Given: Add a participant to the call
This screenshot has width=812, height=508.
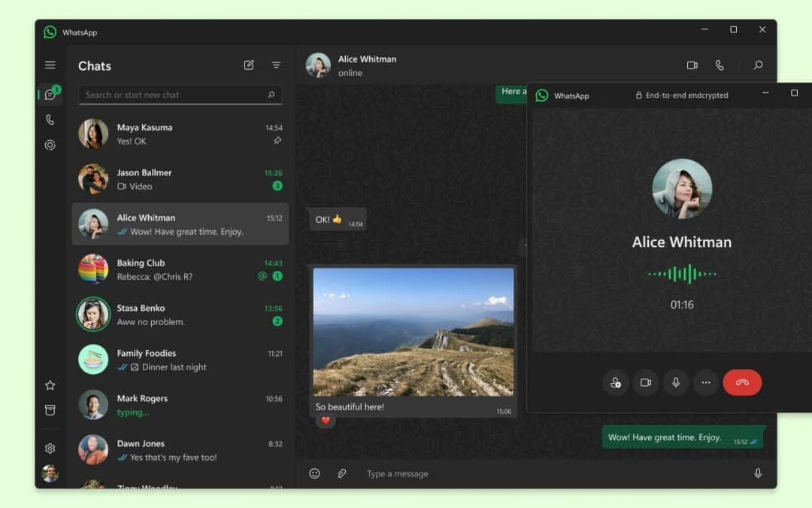Looking at the screenshot, I should point(616,382).
